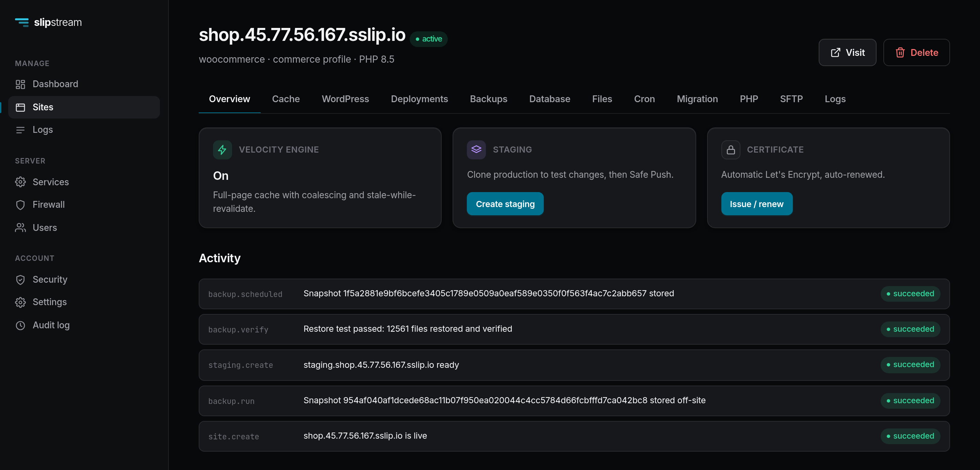Click the Velocity Engine 'On' status

(x=220, y=176)
